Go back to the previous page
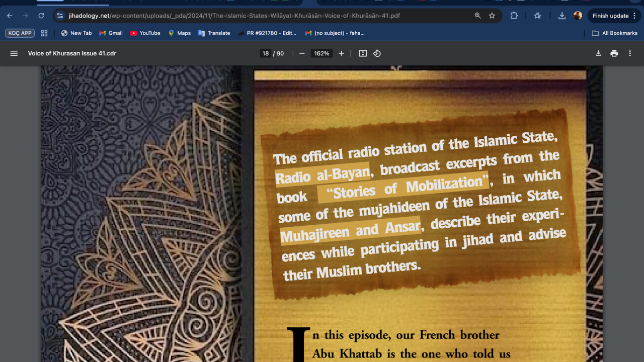The image size is (644, 362). [x=10, y=16]
